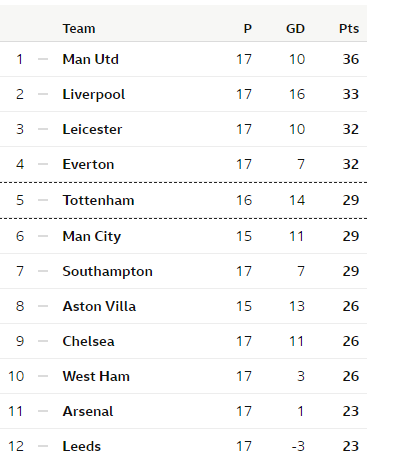The height and width of the screenshot is (455, 393).
Task: Click Arsenal's position change dash indicator
Action: click(43, 411)
